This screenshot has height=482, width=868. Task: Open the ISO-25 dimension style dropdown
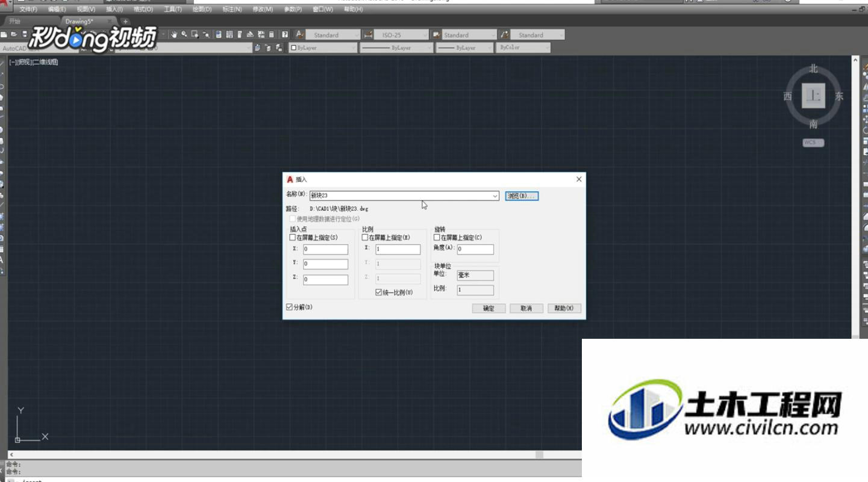click(425, 35)
